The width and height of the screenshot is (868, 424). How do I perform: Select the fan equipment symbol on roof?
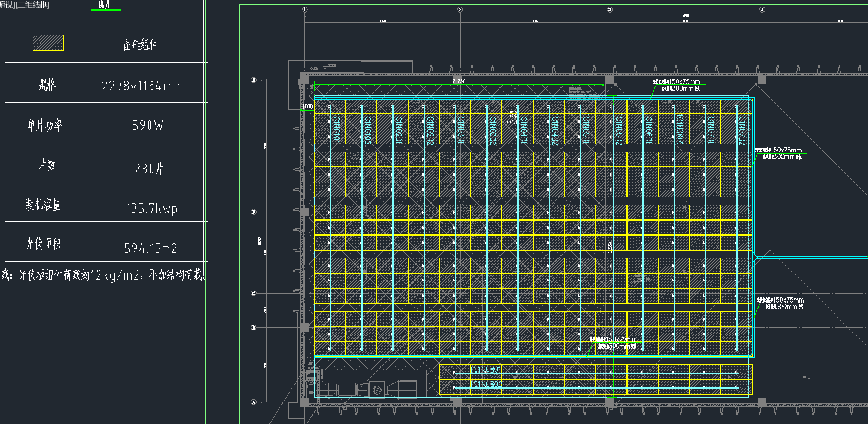pyautogui.click(x=379, y=389)
